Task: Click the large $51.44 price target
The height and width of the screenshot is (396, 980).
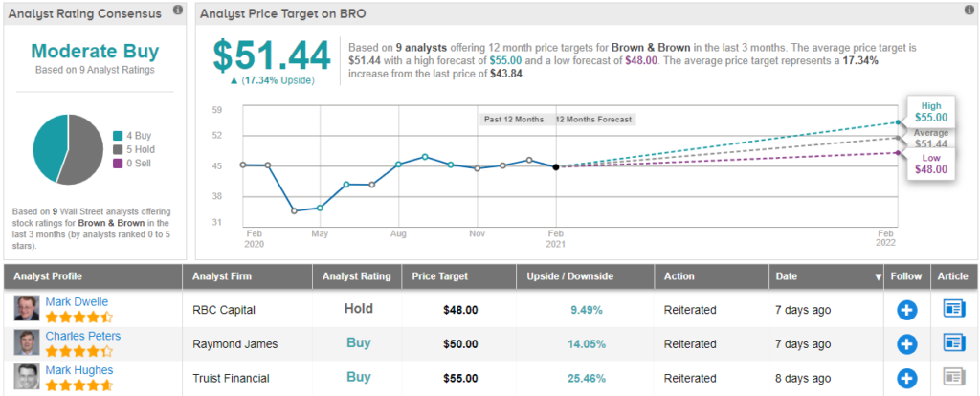Action: click(x=272, y=55)
